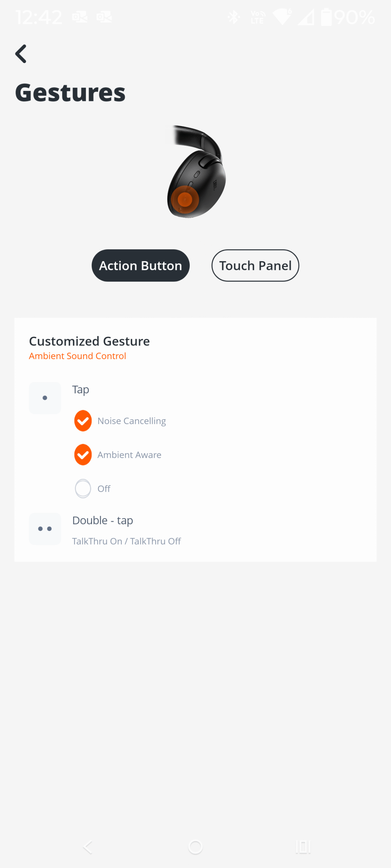Tap the TalkThru On / TalkThru Off text
The width and height of the screenshot is (391, 868).
click(x=126, y=541)
